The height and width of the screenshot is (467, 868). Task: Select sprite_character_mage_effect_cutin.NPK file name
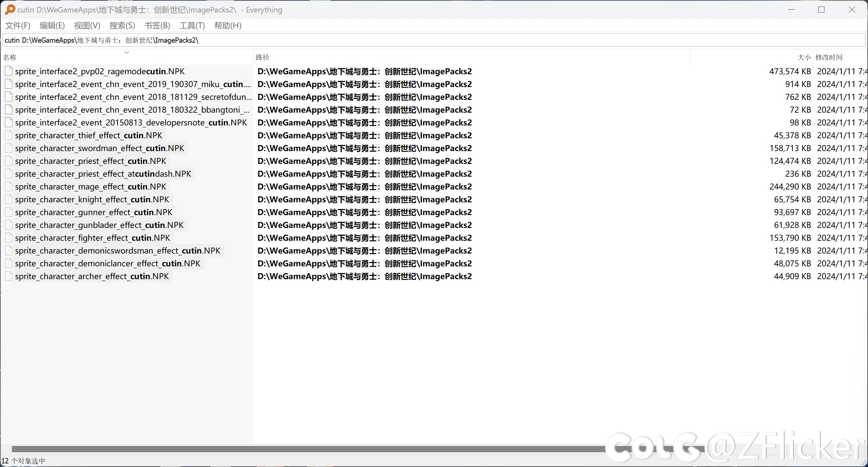click(91, 187)
